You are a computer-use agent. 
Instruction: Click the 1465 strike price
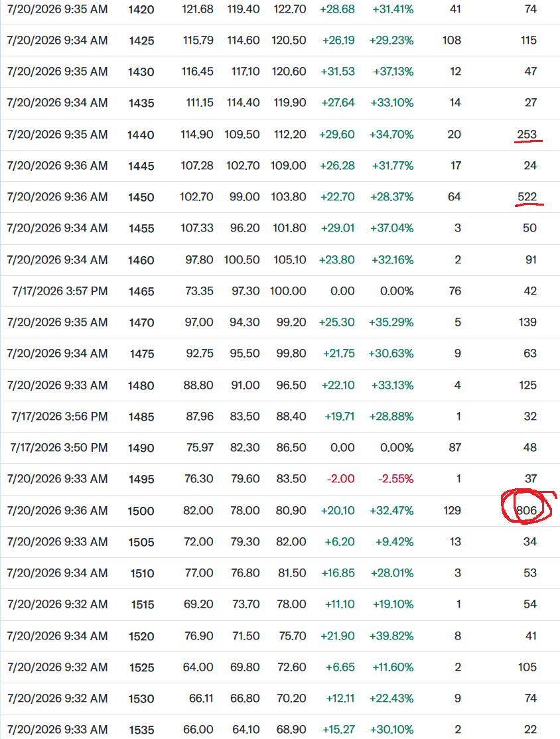tap(141, 291)
